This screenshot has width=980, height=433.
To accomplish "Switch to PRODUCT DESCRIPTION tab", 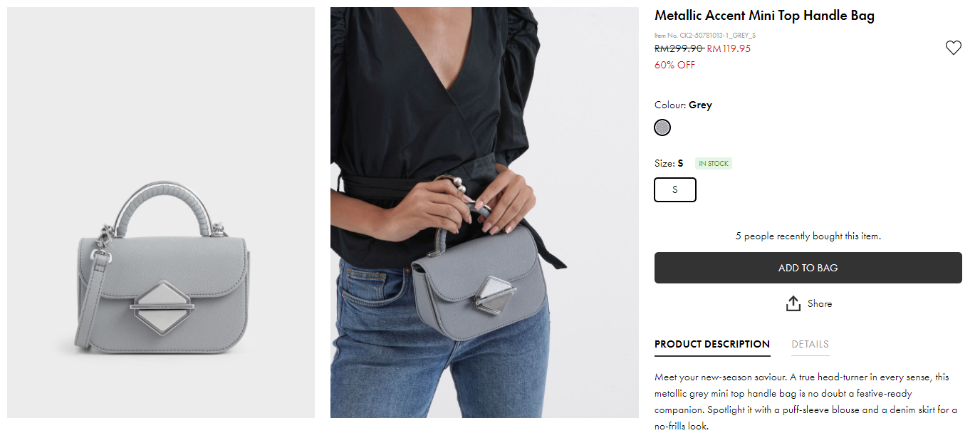I will (712, 344).
